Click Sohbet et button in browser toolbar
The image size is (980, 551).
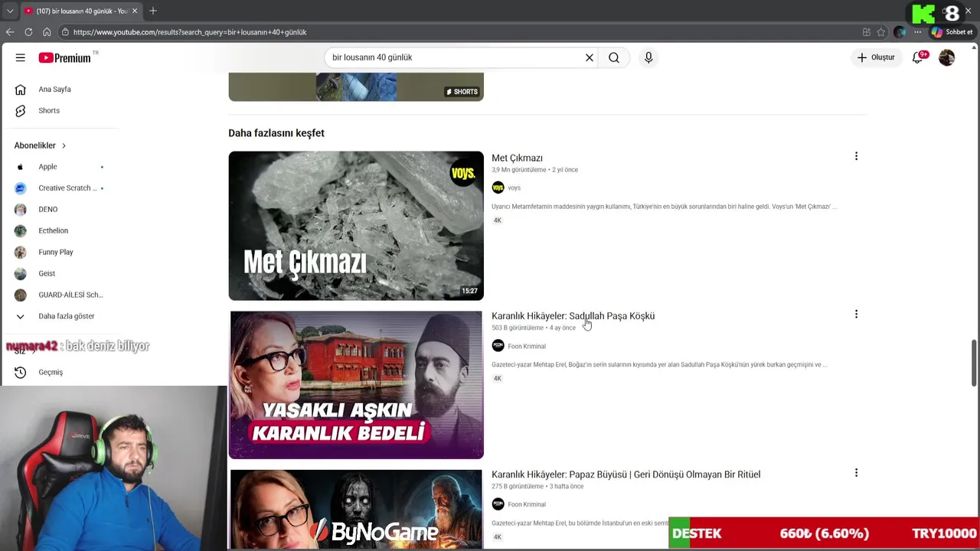click(952, 32)
